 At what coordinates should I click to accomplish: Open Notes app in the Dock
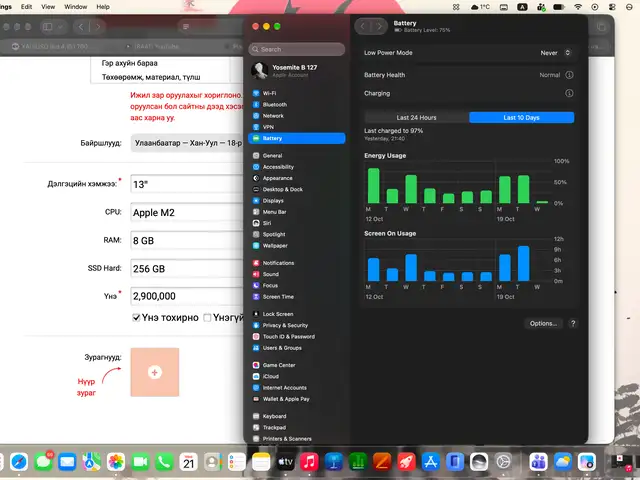261,462
